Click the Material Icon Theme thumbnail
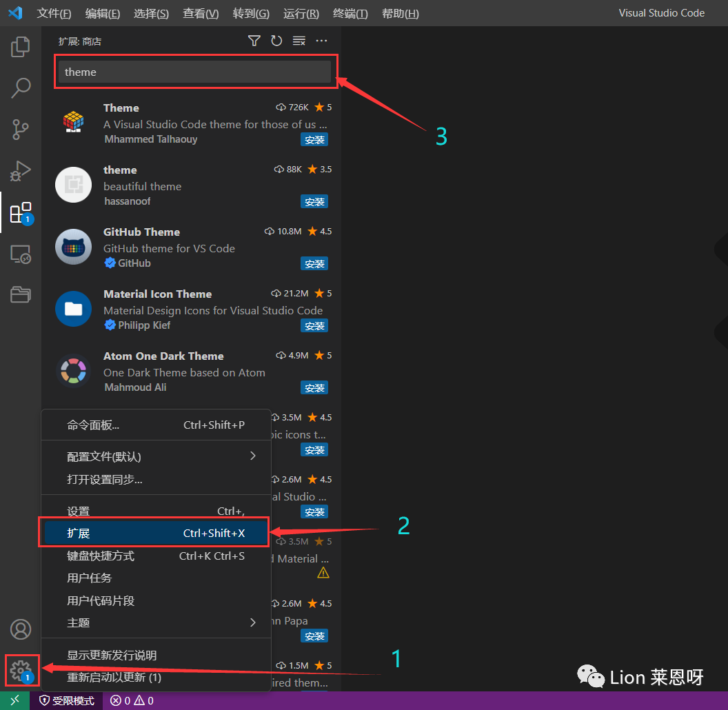This screenshot has height=710, width=728. pyautogui.click(x=73, y=309)
